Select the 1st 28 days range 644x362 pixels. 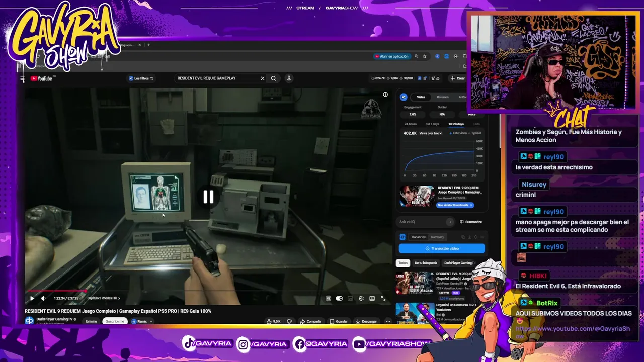point(456,124)
